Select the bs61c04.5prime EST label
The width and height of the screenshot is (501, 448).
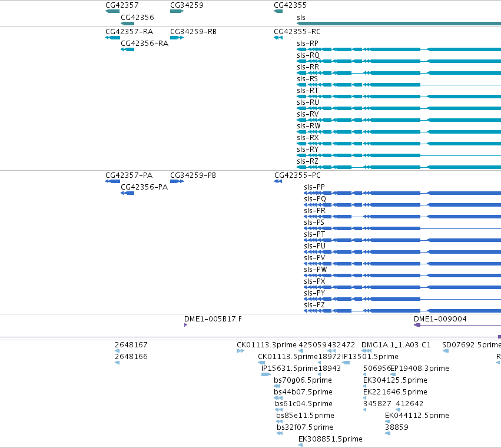304,404
